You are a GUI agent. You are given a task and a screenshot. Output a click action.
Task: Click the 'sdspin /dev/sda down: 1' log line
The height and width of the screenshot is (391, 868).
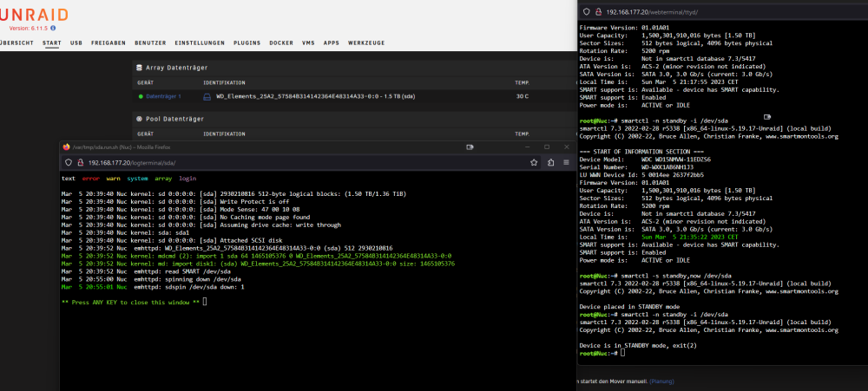pos(153,287)
